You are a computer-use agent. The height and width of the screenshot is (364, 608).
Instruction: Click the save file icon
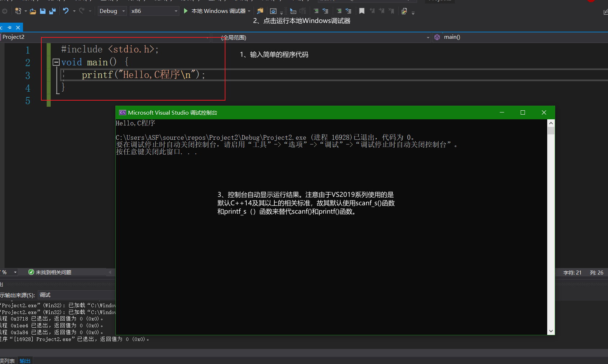pos(43,11)
